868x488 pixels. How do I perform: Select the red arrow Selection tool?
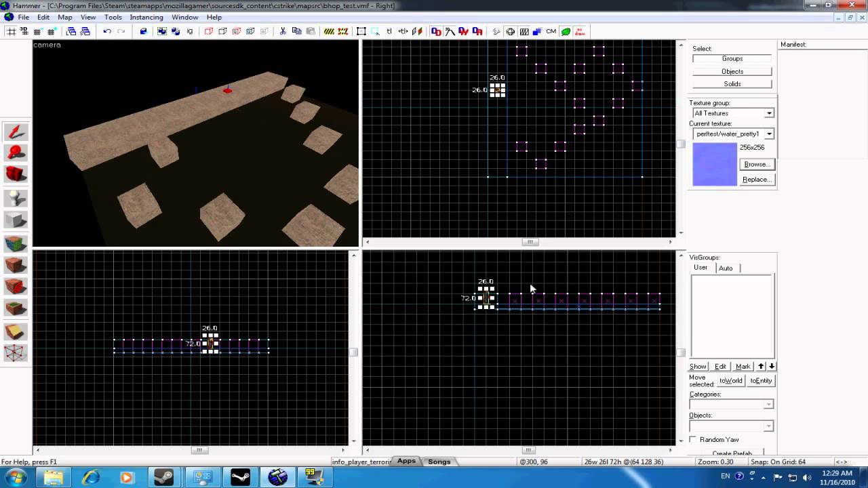tap(16, 132)
